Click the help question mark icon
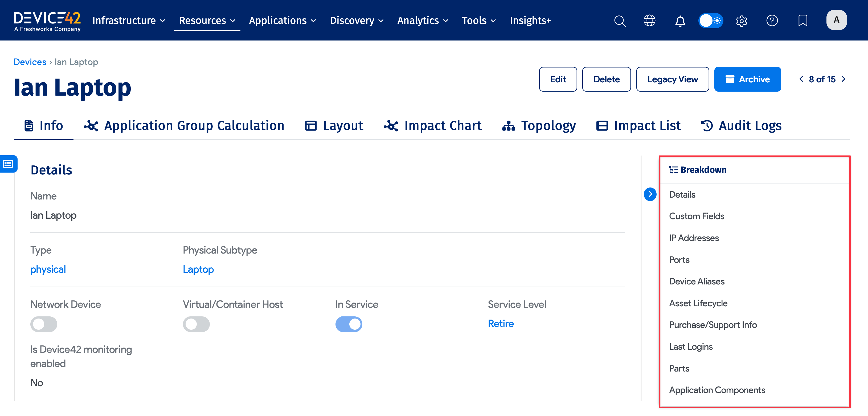Screen dimensions: 868x416 pos(772,21)
